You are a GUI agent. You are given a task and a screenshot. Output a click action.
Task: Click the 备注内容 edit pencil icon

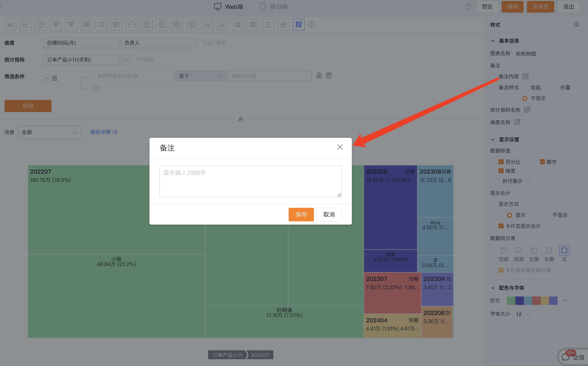pyautogui.click(x=525, y=77)
